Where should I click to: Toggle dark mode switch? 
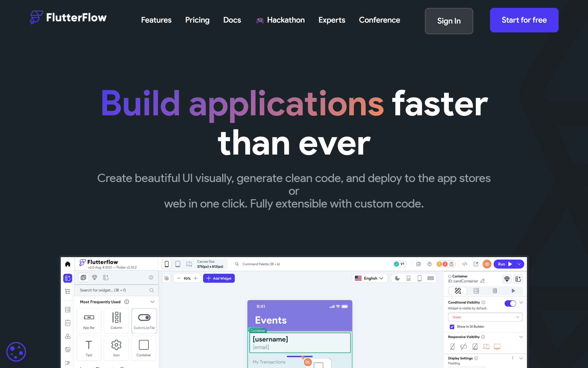397,278
